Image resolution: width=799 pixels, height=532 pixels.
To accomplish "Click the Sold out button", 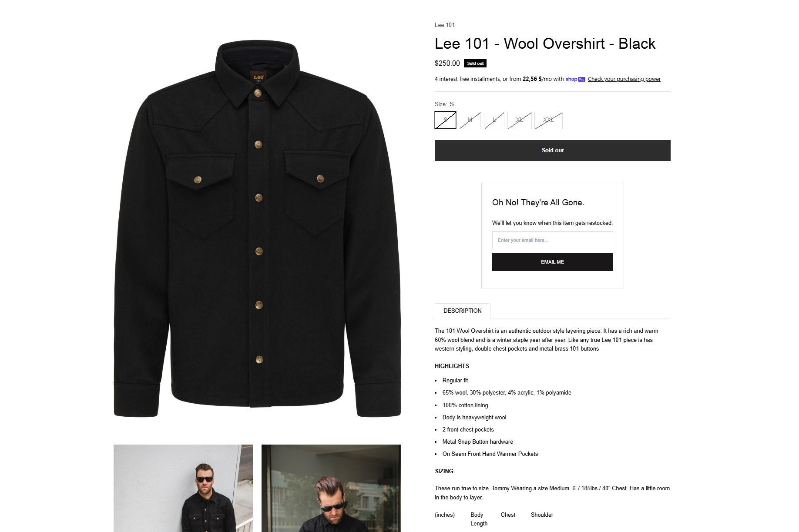I will 552,151.
